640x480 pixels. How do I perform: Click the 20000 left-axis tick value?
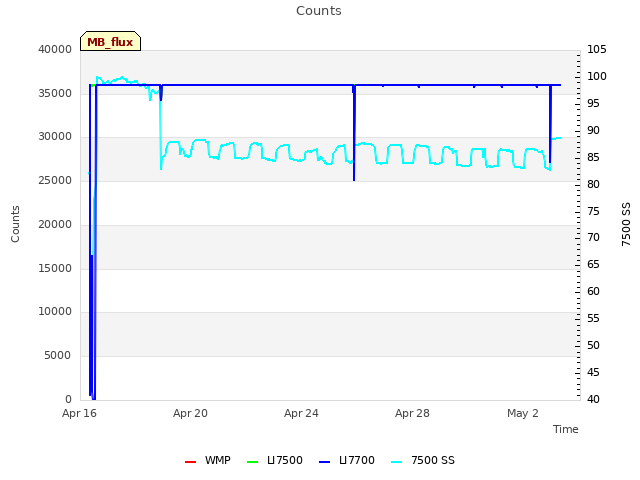tap(55, 224)
